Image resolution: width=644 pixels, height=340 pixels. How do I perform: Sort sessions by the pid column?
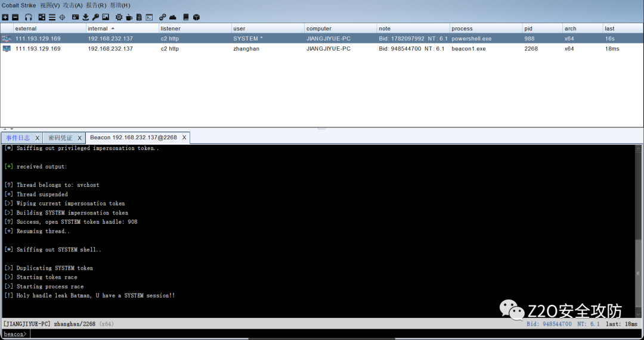(542, 29)
